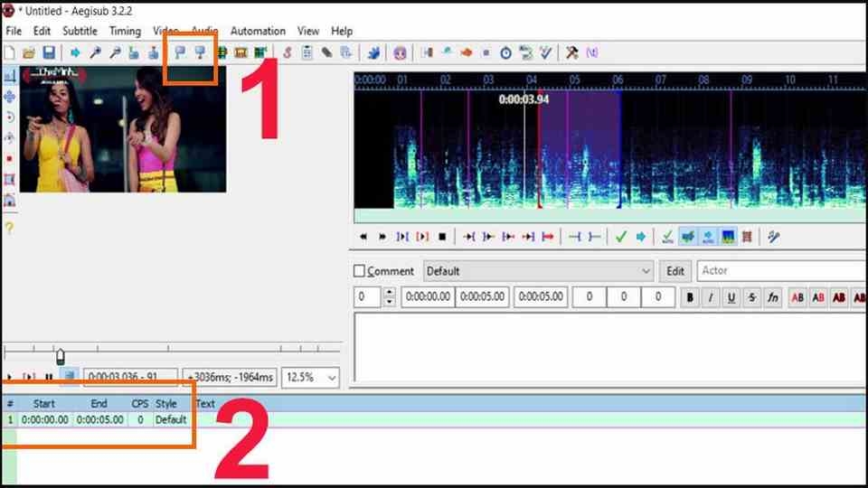
Task: Click the start time field 0:00:00.00
Action: pyautogui.click(x=428, y=297)
